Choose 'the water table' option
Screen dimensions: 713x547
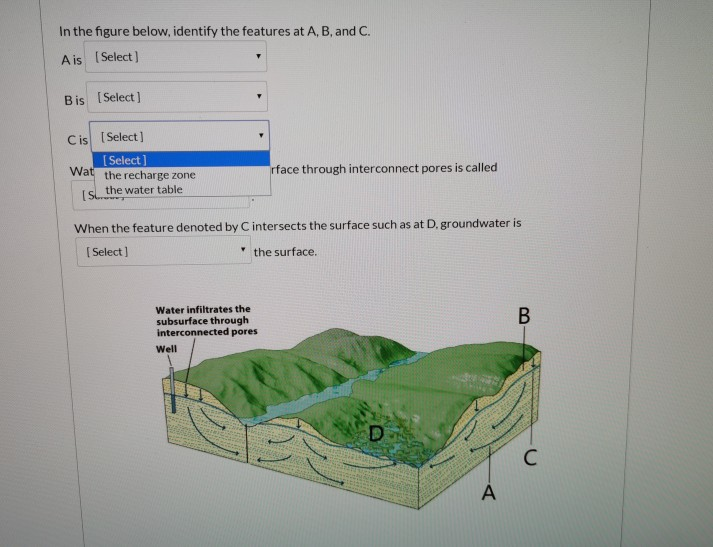(x=144, y=190)
